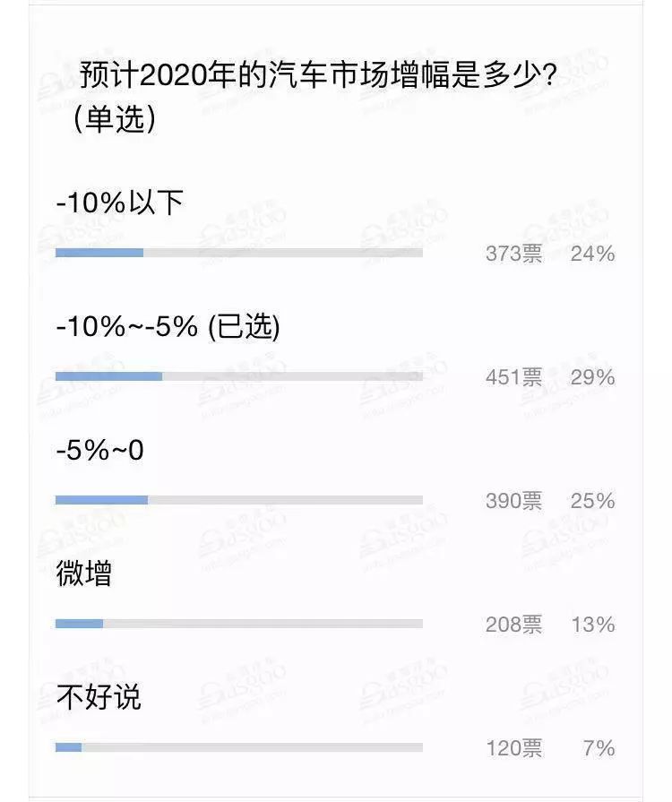Click the 373票 vote count

(513, 254)
